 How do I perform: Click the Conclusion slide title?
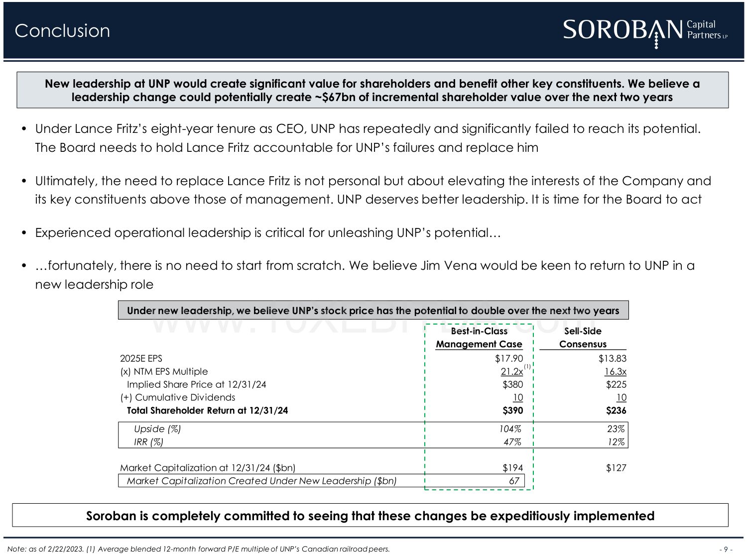pyautogui.click(x=62, y=31)
